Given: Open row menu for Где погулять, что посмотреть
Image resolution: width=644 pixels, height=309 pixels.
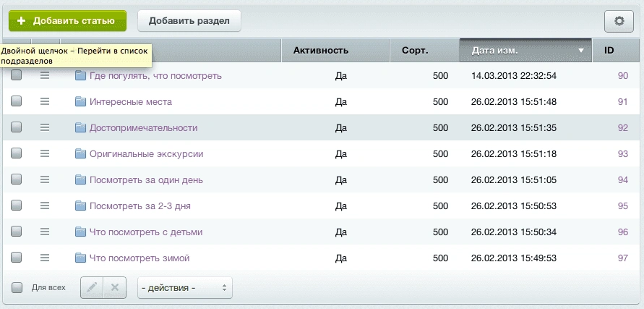Looking at the screenshot, I should click(45, 76).
